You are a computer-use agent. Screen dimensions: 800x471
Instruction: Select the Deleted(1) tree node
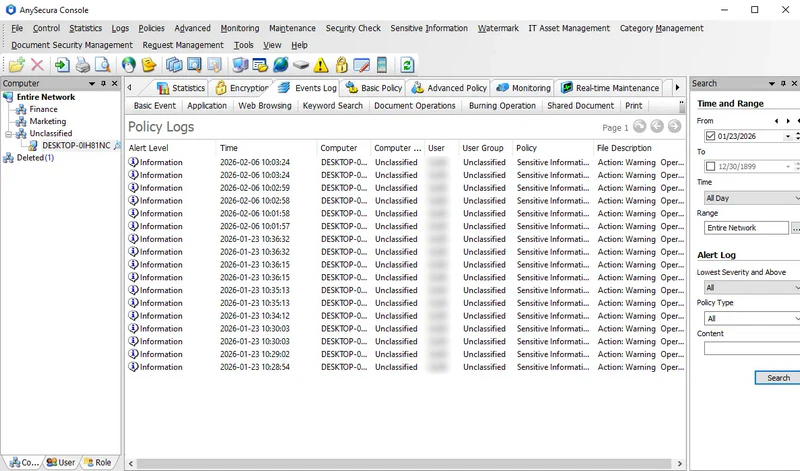[35, 158]
